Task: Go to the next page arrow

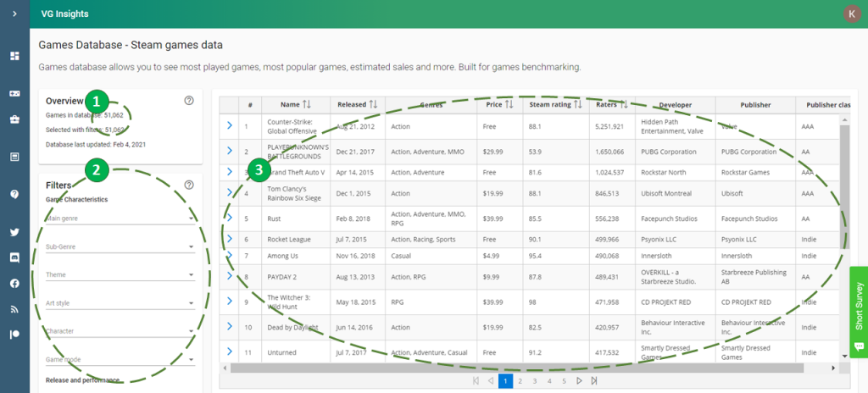Action: 579,381
